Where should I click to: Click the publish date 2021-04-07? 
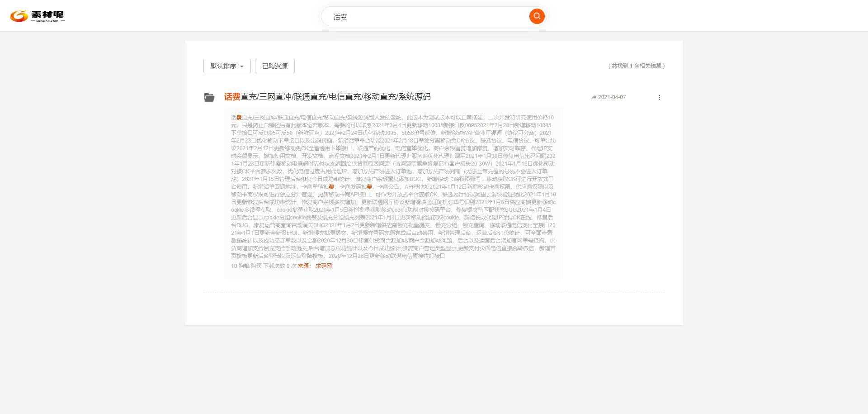coord(611,97)
